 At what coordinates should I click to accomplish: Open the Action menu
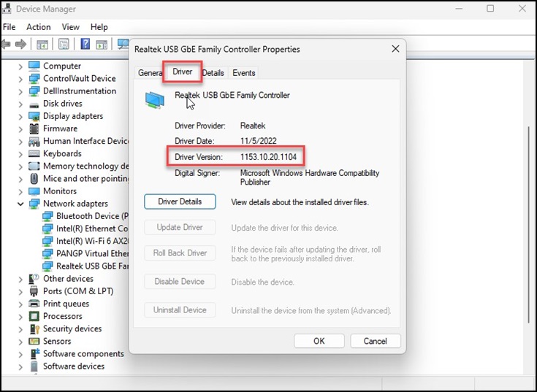tap(38, 27)
